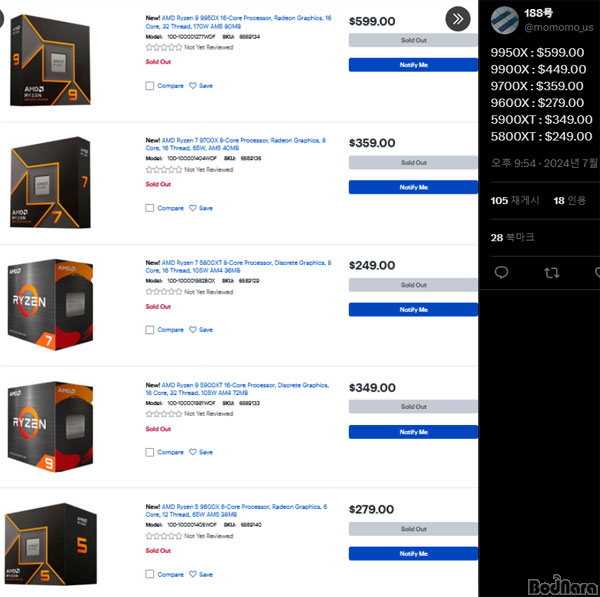
Task: Click the retweet arrows icon
Action: point(551,272)
